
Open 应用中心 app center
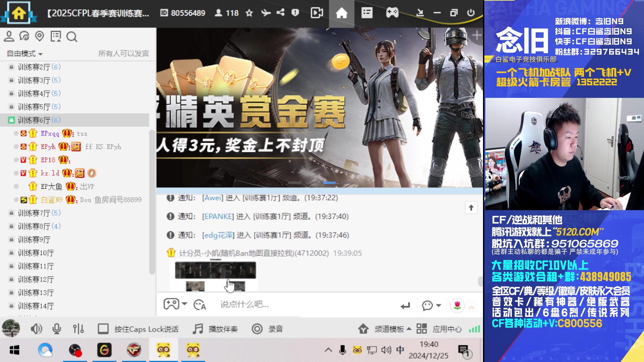(439, 329)
